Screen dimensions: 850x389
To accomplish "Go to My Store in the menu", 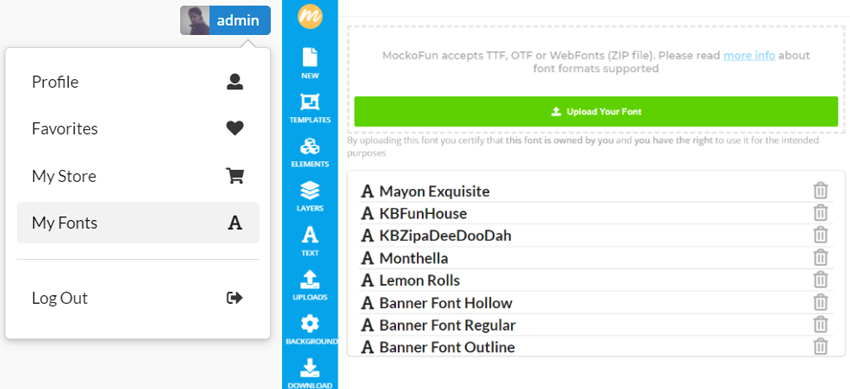I will (x=138, y=176).
